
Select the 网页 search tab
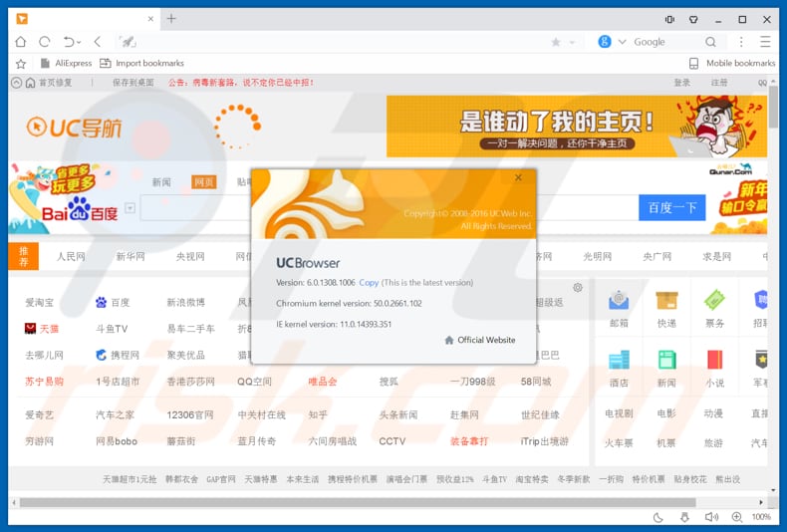(204, 181)
